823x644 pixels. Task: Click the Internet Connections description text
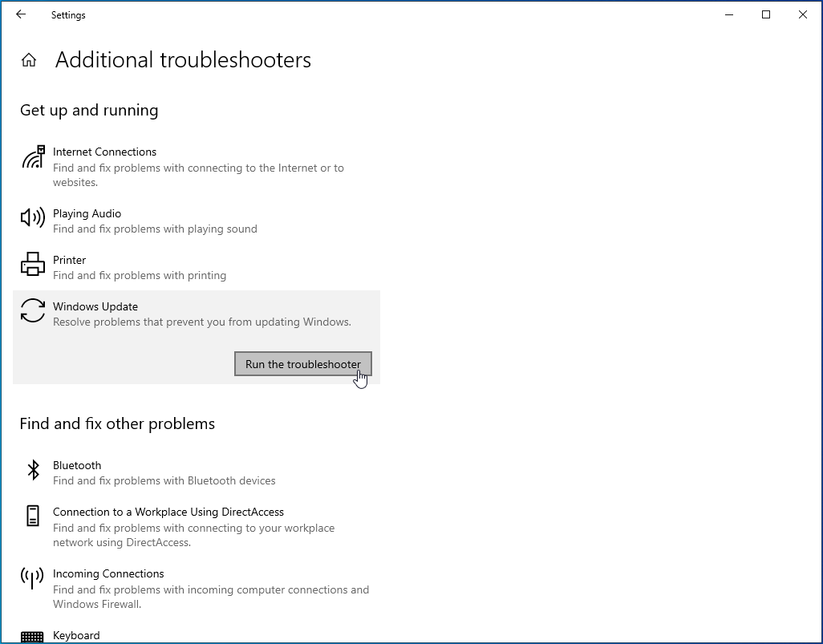pyautogui.click(x=198, y=176)
